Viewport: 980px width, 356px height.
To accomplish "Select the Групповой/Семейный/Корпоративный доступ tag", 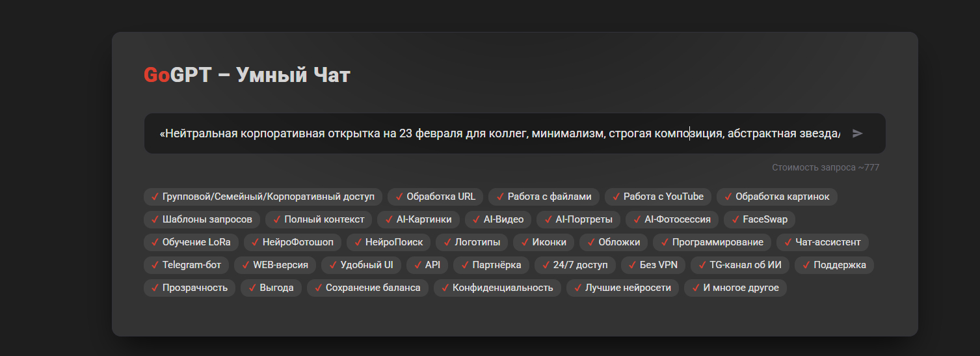I will coord(263,197).
